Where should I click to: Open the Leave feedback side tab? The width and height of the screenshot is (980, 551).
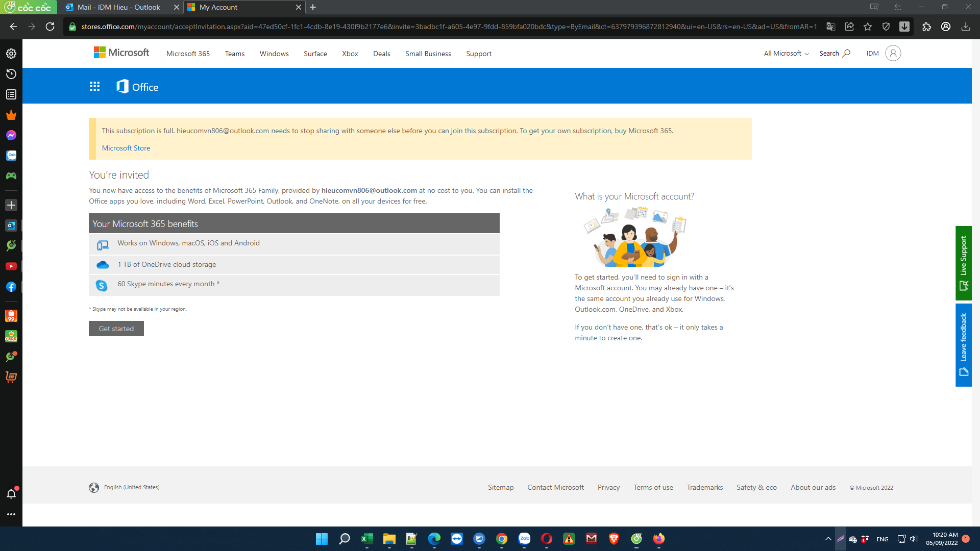coord(964,345)
